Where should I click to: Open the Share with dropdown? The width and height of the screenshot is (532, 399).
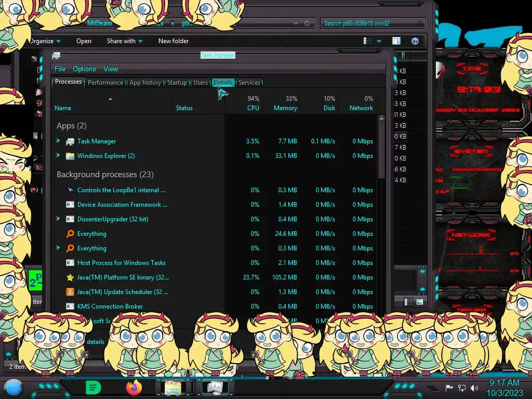point(125,41)
